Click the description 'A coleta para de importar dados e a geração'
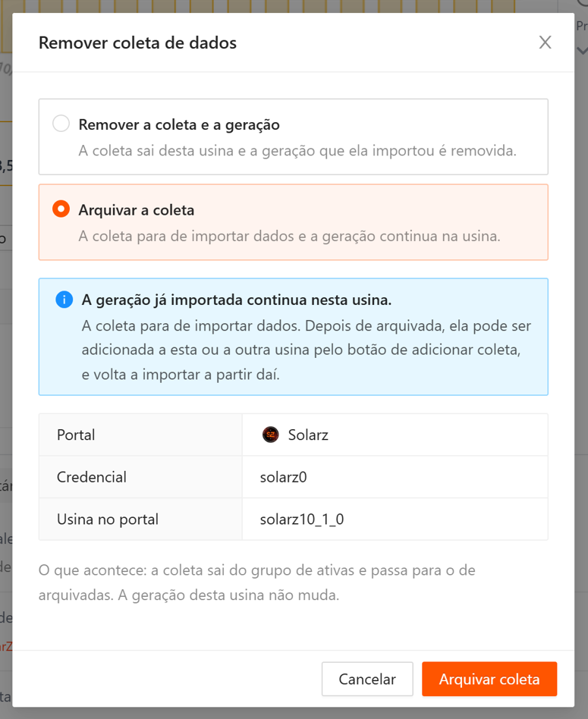This screenshot has height=719, width=588. point(221,236)
